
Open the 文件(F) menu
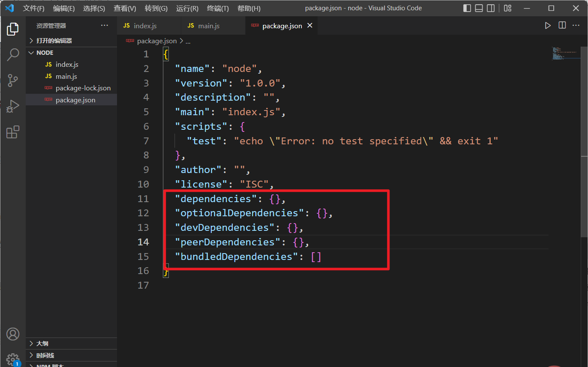point(33,9)
